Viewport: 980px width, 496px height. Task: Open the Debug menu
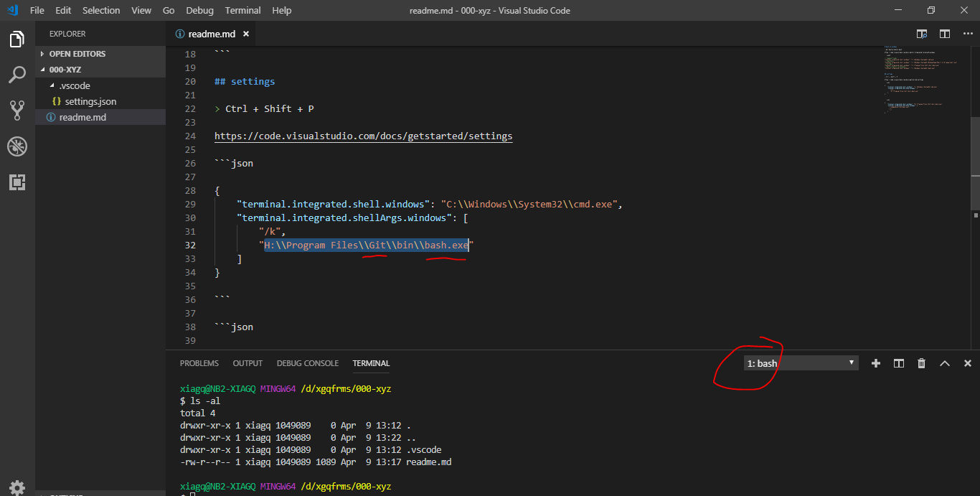pyautogui.click(x=199, y=10)
